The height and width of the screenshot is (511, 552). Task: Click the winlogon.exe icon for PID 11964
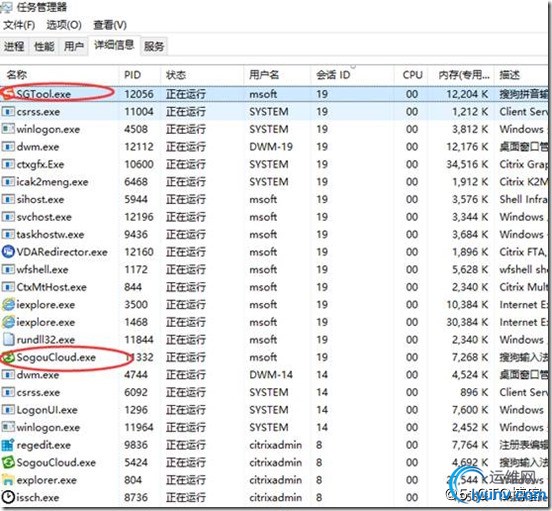(x=8, y=427)
